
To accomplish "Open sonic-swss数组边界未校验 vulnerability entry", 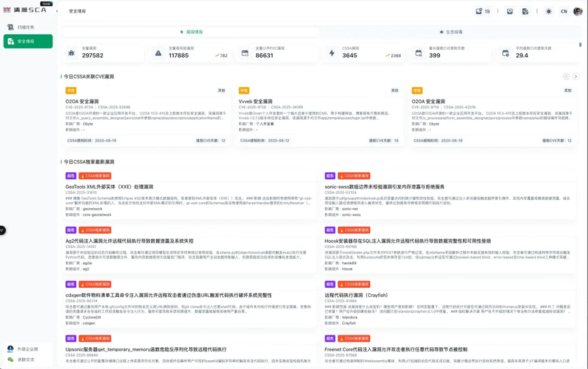I will click(385, 187).
